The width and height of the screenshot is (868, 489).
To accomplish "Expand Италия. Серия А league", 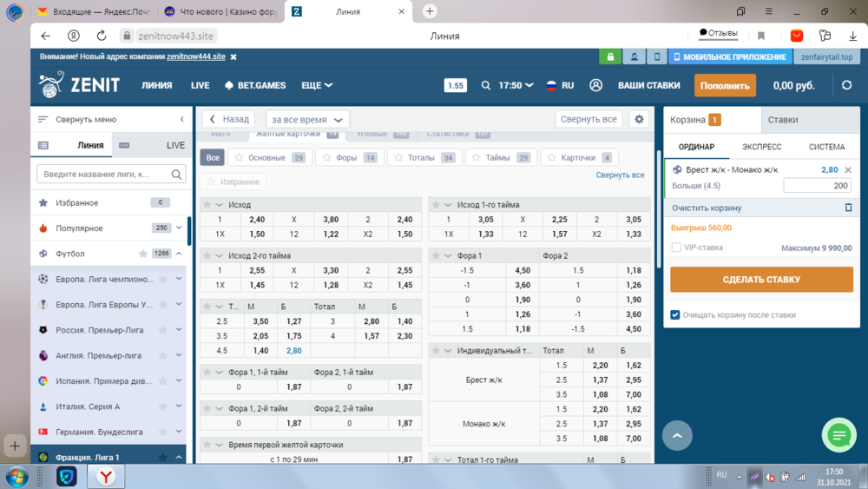I will (x=179, y=406).
